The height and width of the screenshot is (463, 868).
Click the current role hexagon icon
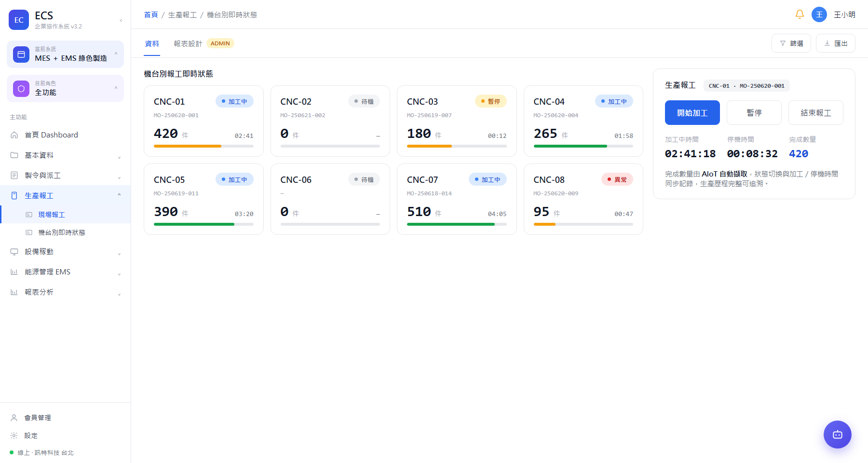click(x=21, y=89)
